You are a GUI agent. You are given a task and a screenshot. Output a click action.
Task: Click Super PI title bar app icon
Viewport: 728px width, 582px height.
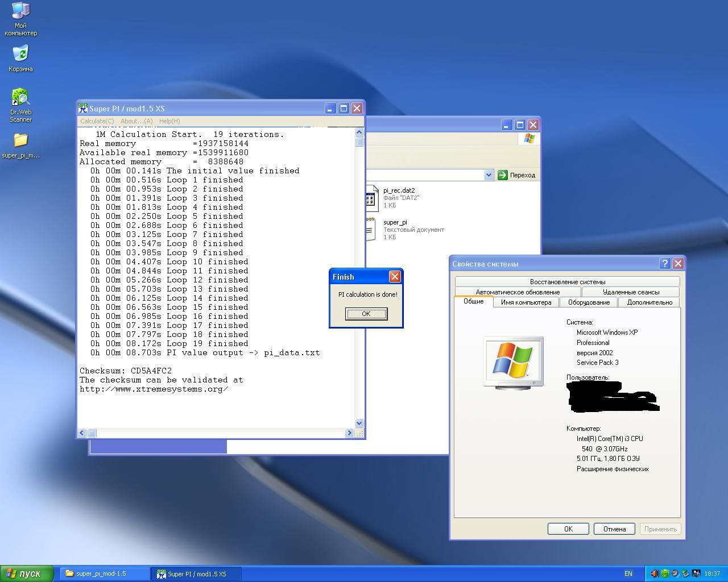(x=83, y=108)
